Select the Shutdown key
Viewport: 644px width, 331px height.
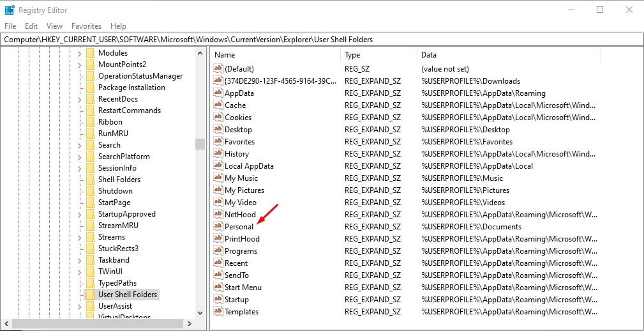pyautogui.click(x=116, y=191)
